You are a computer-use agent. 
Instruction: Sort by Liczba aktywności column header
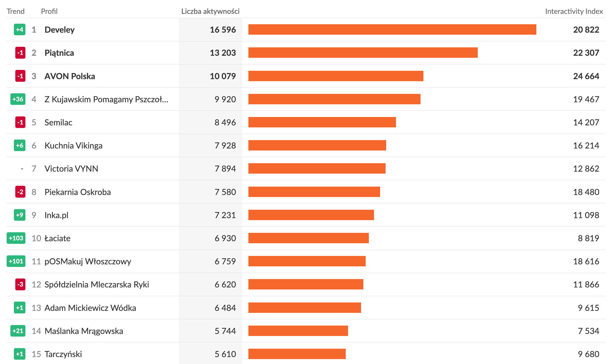coord(210,11)
